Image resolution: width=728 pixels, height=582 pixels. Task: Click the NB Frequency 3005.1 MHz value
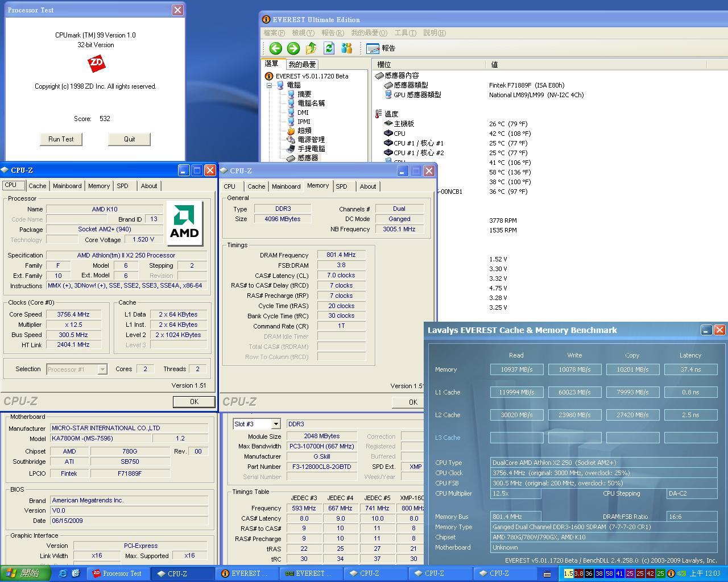click(x=399, y=229)
